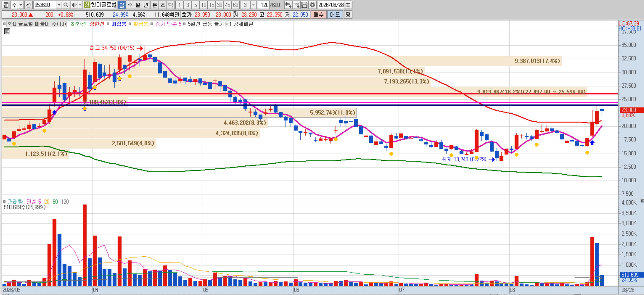Click the 최고 34,750 (04/15) high label

(x=112, y=48)
